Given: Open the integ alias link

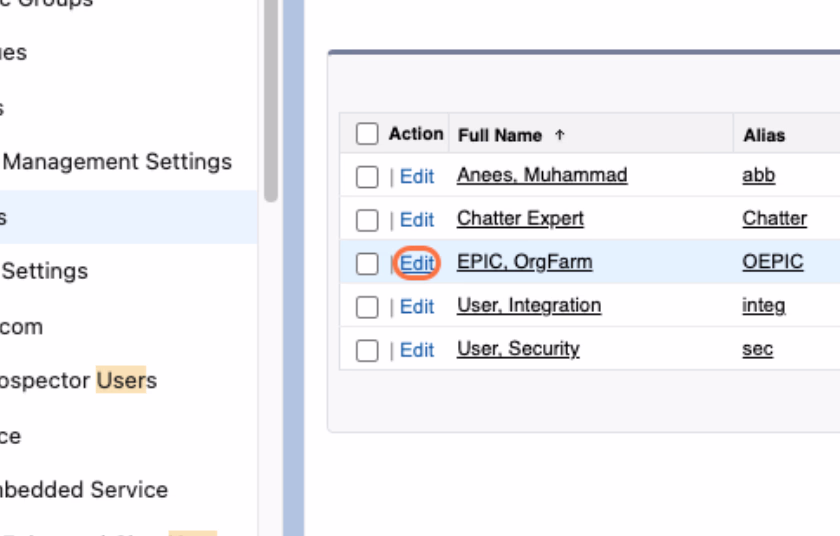Looking at the screenshot, I should coord(763,306).
